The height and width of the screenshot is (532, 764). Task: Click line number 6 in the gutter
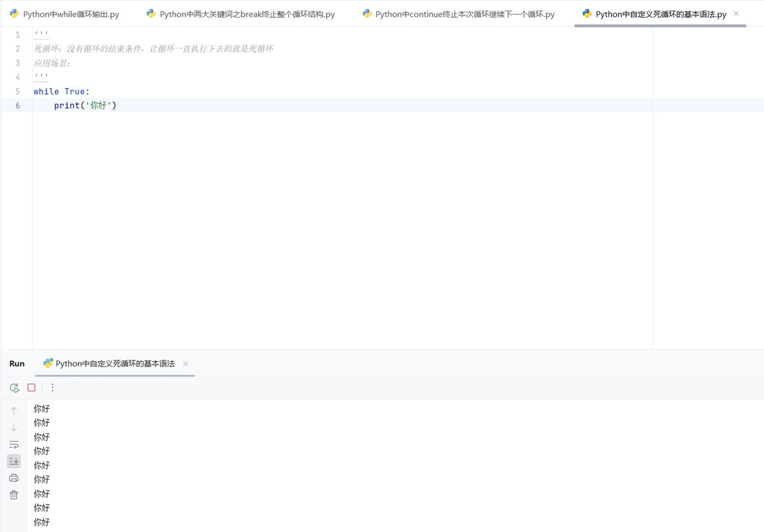17,106
